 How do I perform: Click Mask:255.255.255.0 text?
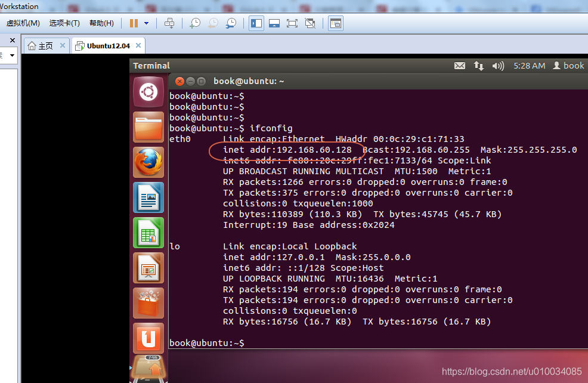point(529,150)
